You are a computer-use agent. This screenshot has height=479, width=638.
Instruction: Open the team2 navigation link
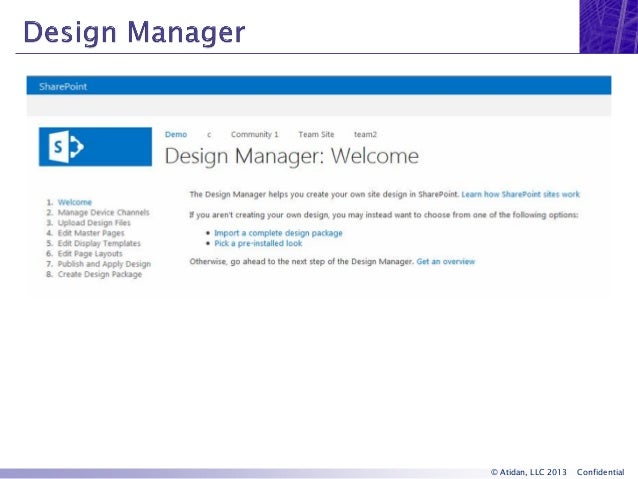click(x=365, y=135)
